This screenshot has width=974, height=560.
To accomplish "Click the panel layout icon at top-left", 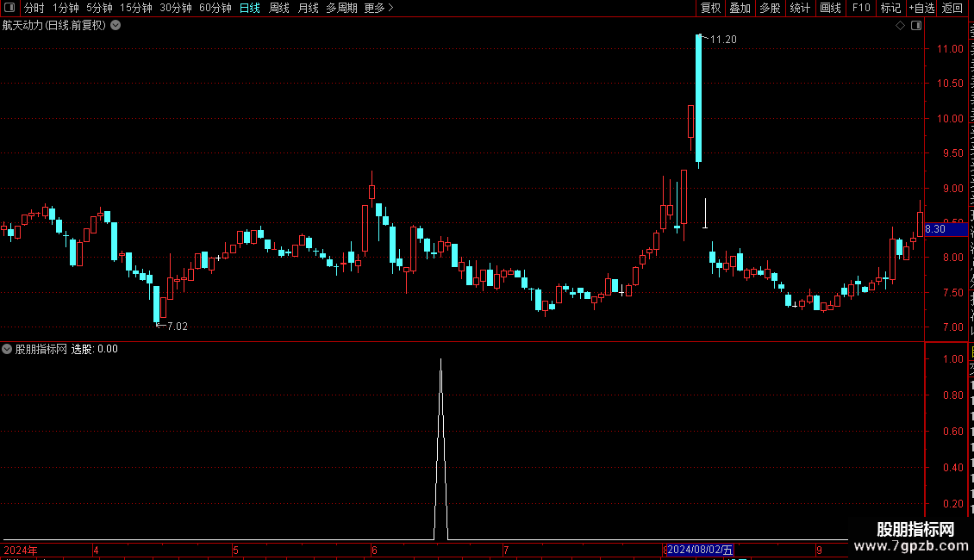I will 9,8.
